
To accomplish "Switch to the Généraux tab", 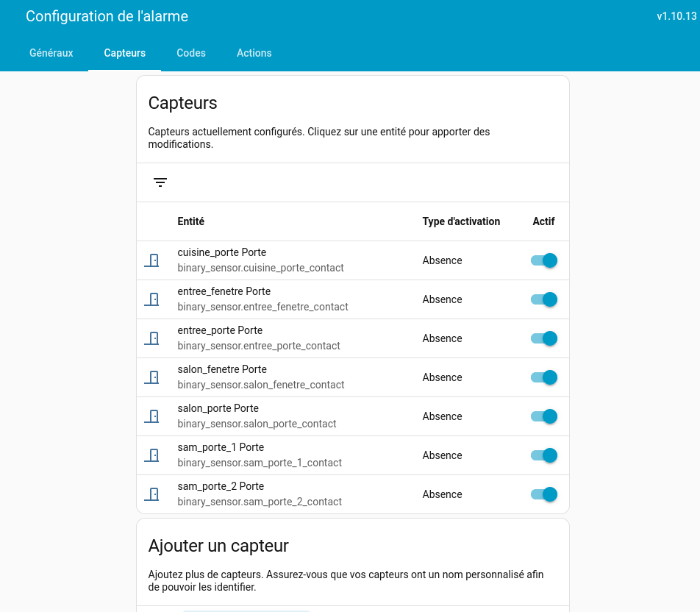I will pyautogui.click(x=51, y=53).
